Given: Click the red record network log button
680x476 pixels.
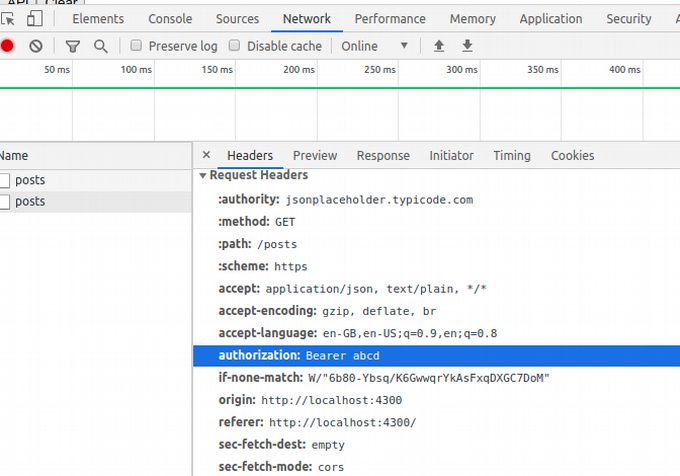Looking at the screenshot, I should (7, 46).
